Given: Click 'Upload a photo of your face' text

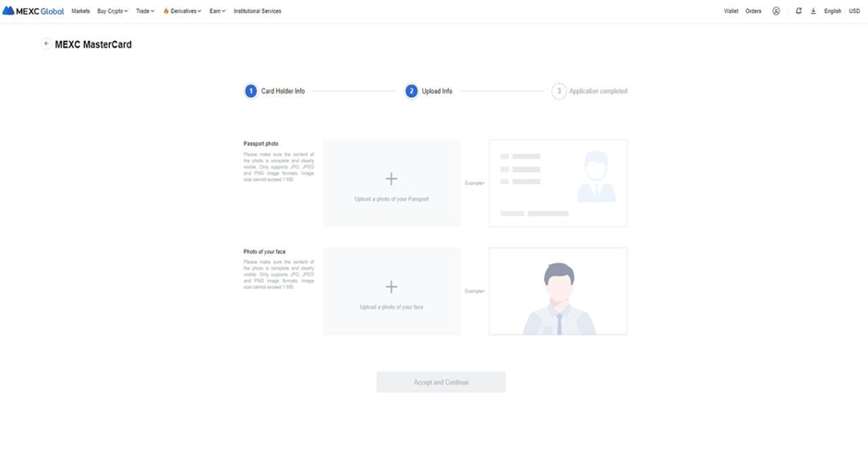Looking at the screenshot, I should click(392, 307).
